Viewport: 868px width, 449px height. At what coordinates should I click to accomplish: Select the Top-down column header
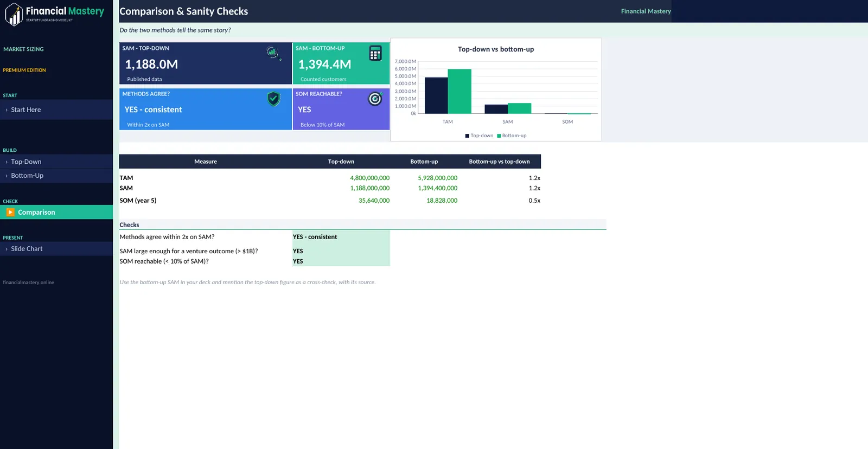point(341,162)
